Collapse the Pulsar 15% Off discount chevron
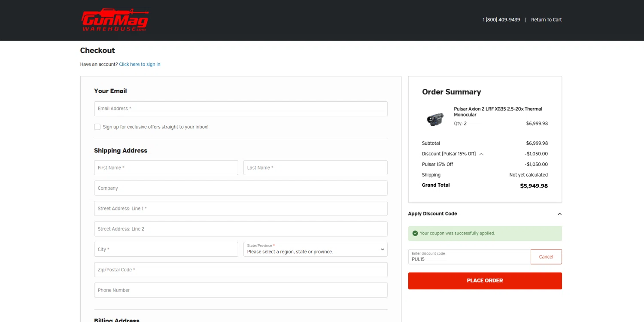Screen dimensions: 644x322 click(x=481, y=154)
